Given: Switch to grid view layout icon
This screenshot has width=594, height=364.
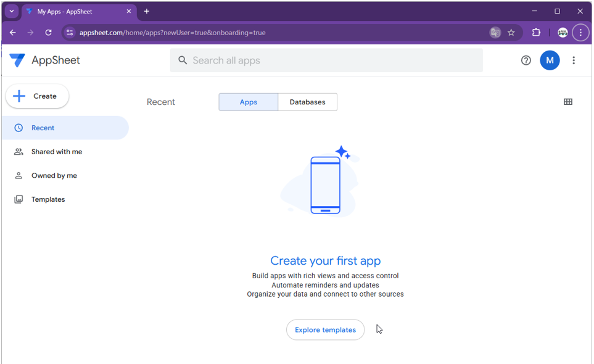Looking at the screenshot, I should point(567,102).
